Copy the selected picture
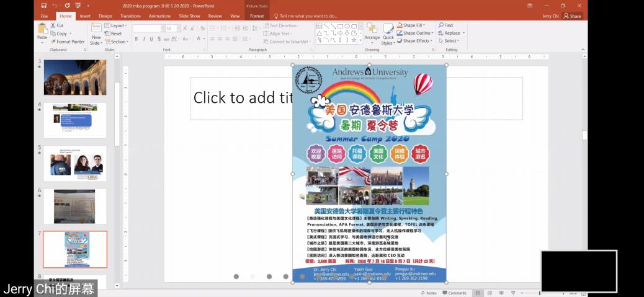This screenshot has height=297, width=644. 58,33
